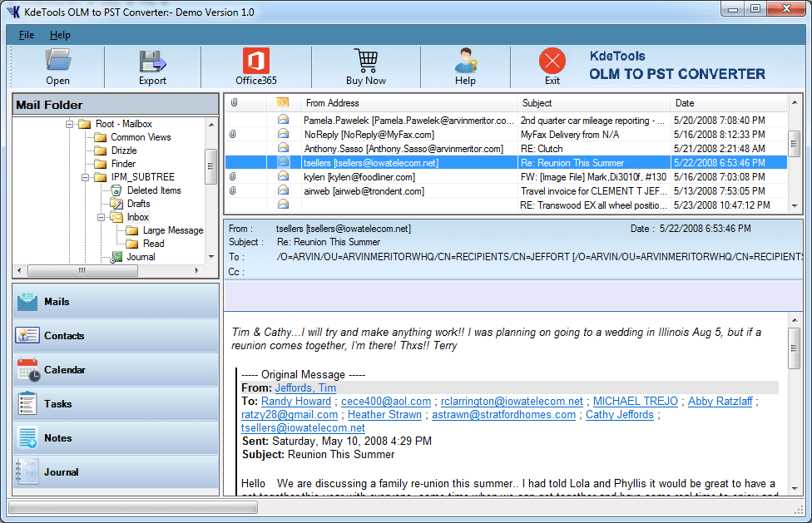
Task: Click the ratzy28@gmail.com link
Action: (290, 415)
